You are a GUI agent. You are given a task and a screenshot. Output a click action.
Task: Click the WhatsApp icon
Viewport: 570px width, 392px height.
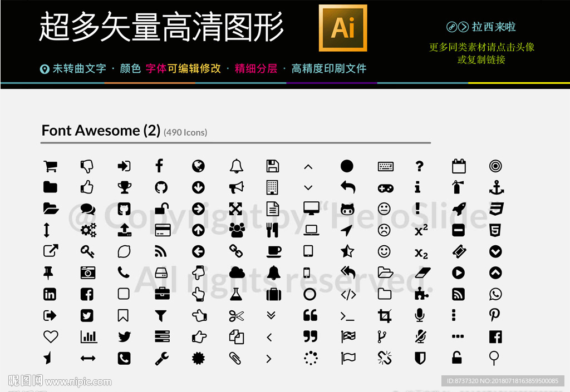tap(495, 294)
